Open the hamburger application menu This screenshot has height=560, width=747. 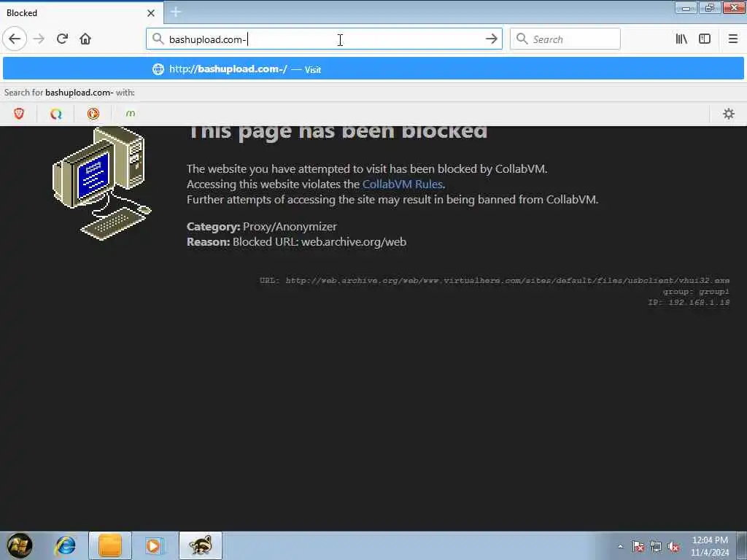[733, 39]
